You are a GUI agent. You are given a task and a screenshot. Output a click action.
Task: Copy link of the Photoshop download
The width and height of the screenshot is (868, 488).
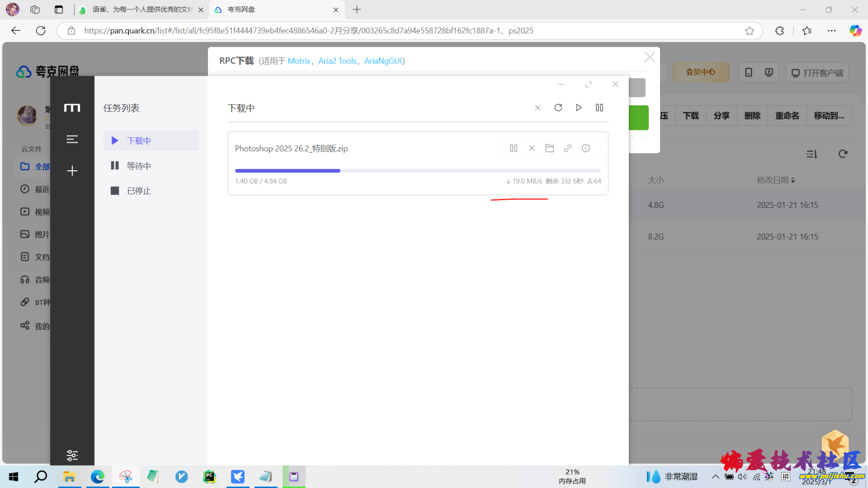pos(568,148)
